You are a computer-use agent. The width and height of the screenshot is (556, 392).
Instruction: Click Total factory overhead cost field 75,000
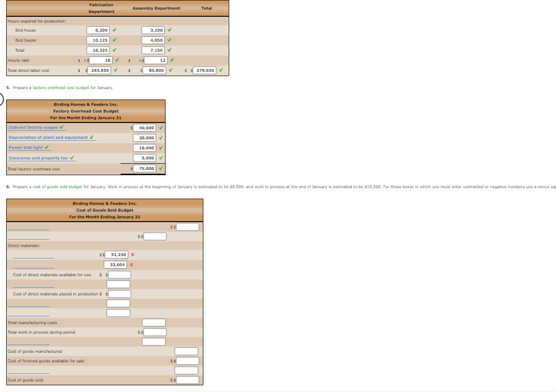click(145, 168)
